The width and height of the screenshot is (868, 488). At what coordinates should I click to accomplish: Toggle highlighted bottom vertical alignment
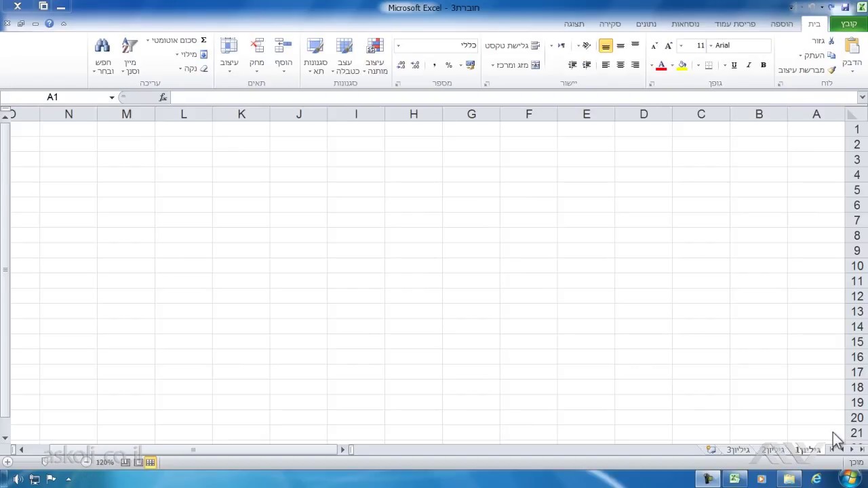tap(606, 45)
